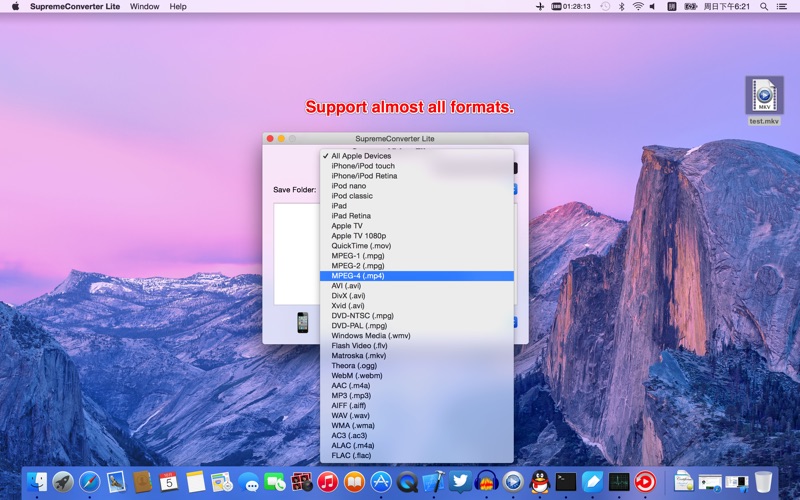Choose Windows Media (.wmv) format
Image resolution: width=800 pixels, height=500 pixels.
416,336
